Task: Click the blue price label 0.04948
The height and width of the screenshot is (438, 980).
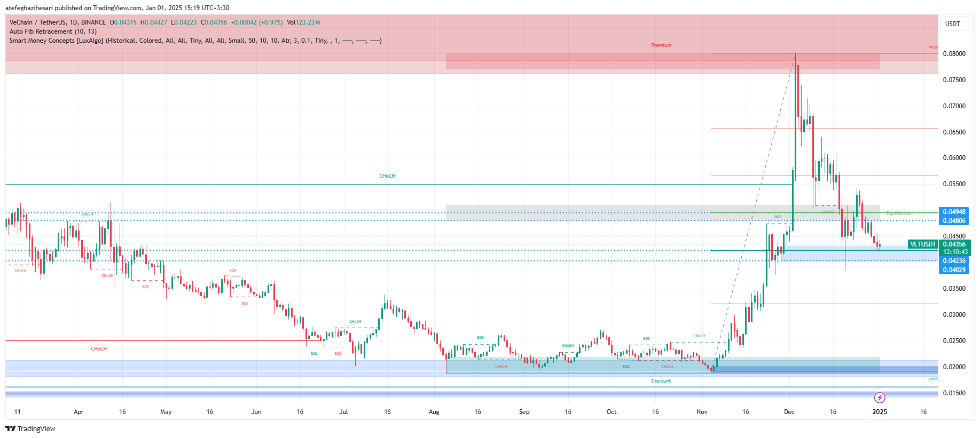Action: (954, 212)
